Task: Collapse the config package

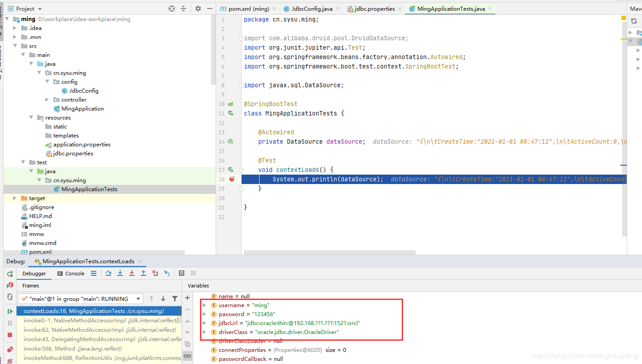Action: (47, 82)
